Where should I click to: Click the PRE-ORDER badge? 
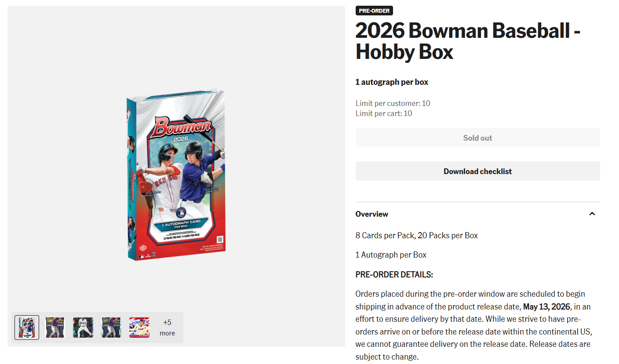point(374,11)
